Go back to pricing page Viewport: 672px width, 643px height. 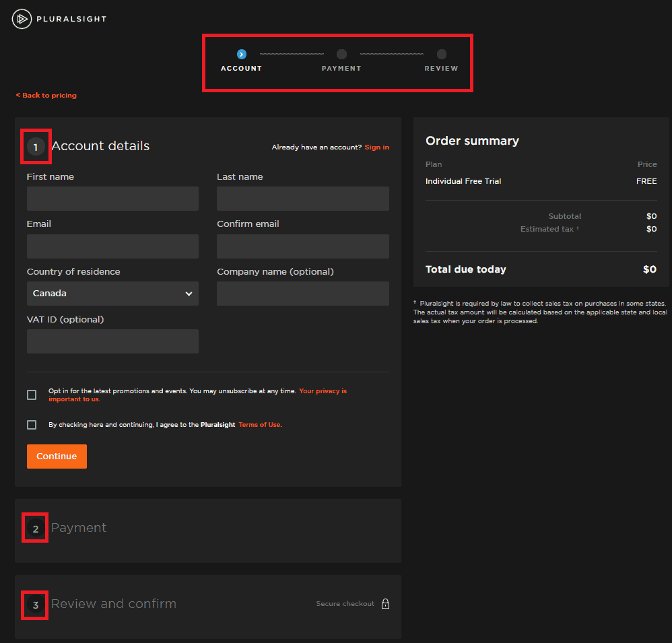46,95
